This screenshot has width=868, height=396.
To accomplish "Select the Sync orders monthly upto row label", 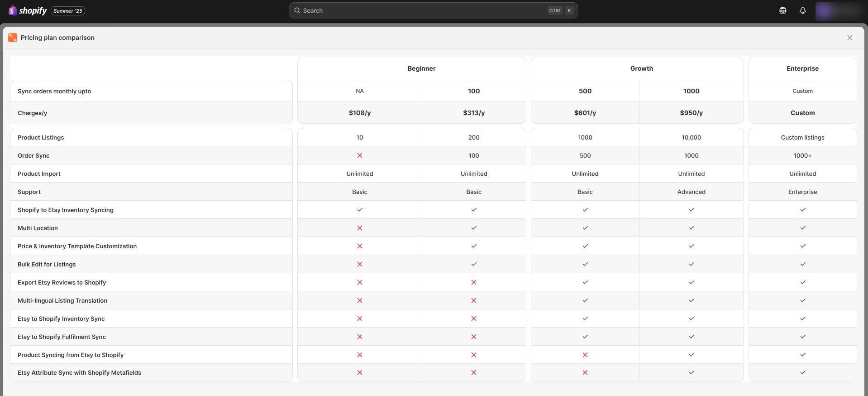I will click(x=54, y=91).
